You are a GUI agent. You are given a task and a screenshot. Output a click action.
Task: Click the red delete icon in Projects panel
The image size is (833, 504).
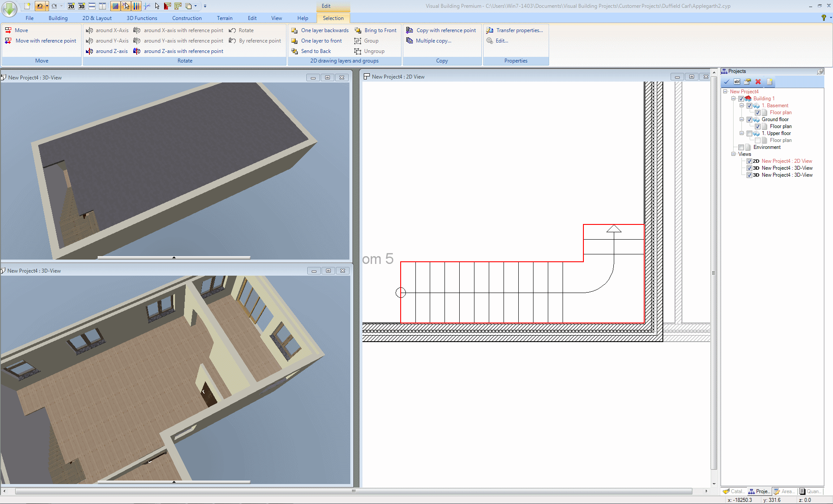coord(758,82)
